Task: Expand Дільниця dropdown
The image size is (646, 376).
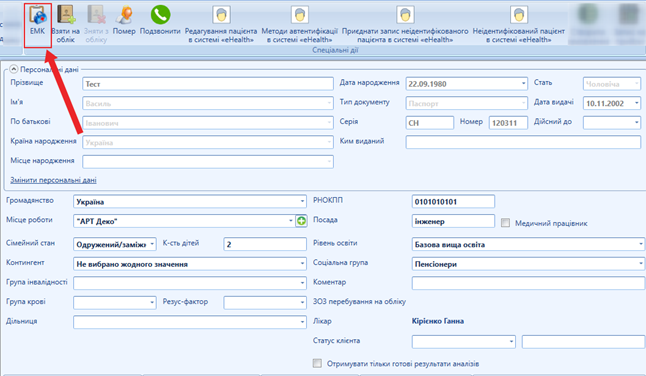Action: point(302,322)
